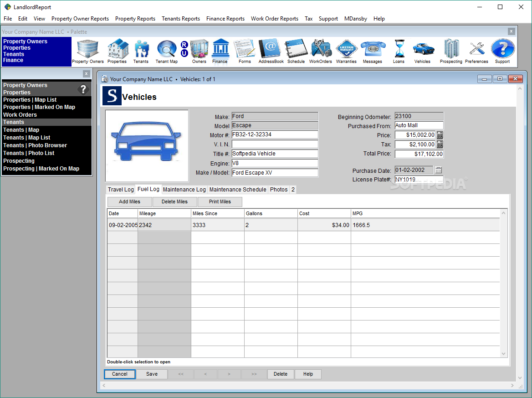Select Work Orders in the sidebar
Viewport: 532px width, 398px height.
pos(20,115)
